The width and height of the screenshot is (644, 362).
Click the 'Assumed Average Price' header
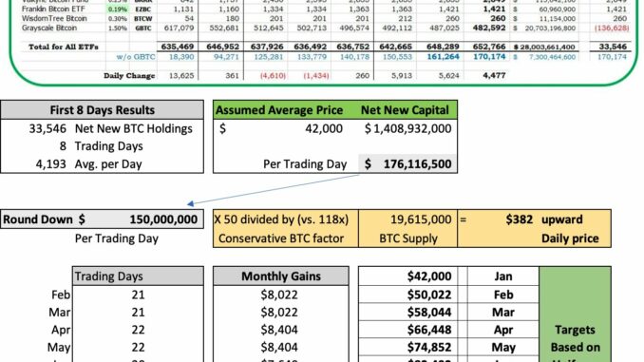(x=279, y=110)
